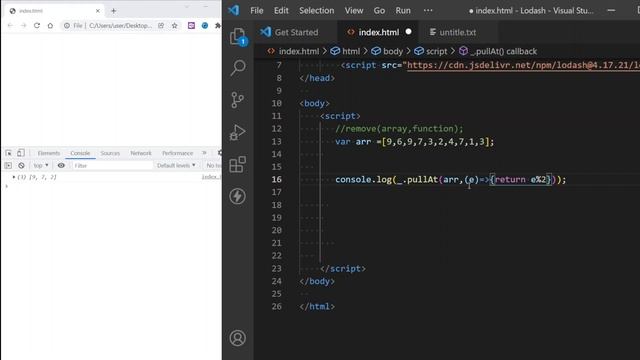This screenshot has width=640, height=360.
Task: Switch to the DevTools Network tab
Action: 141,153
